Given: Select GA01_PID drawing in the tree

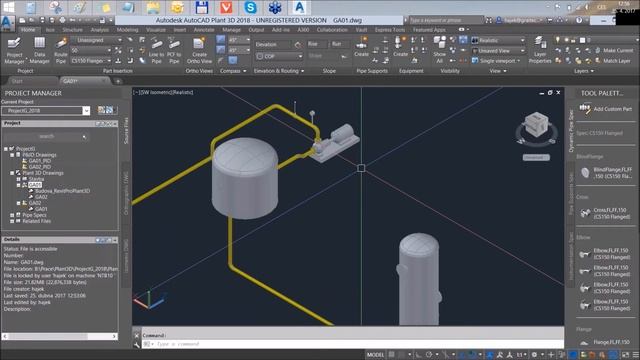Looking at the screenshot, I should (39, 161).
